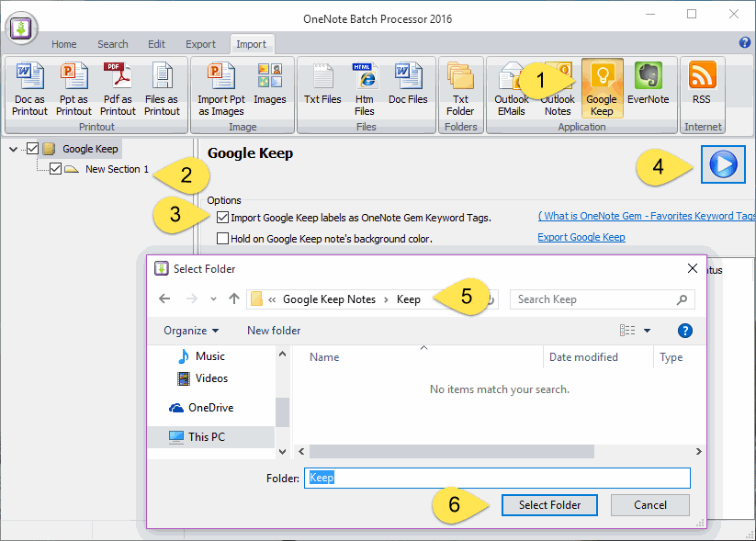Select the Google Keep import button
Image resolution: width=756 pixels, height=541 pixels.
pos(602,89)
